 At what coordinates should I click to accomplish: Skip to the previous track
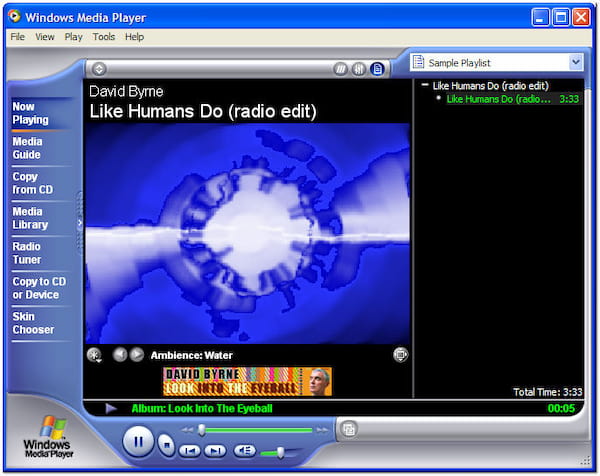[x=190, y=451]
